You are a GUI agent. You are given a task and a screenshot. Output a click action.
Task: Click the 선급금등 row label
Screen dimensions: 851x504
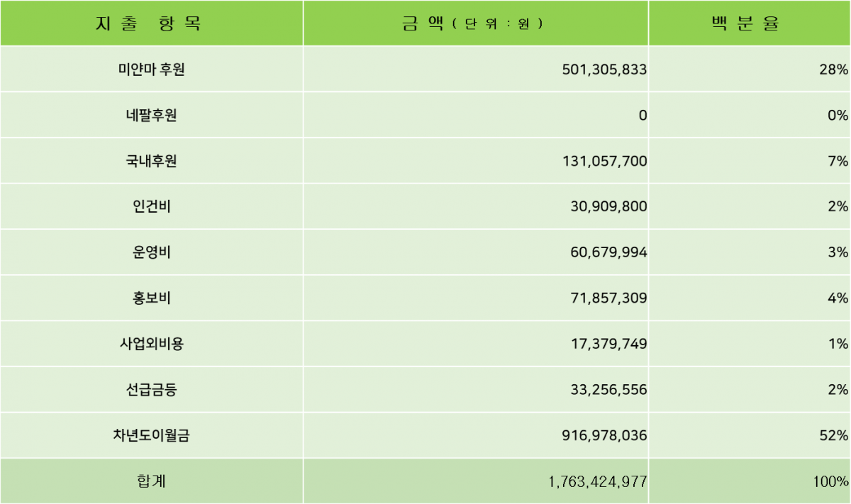(x=151, y=389)
